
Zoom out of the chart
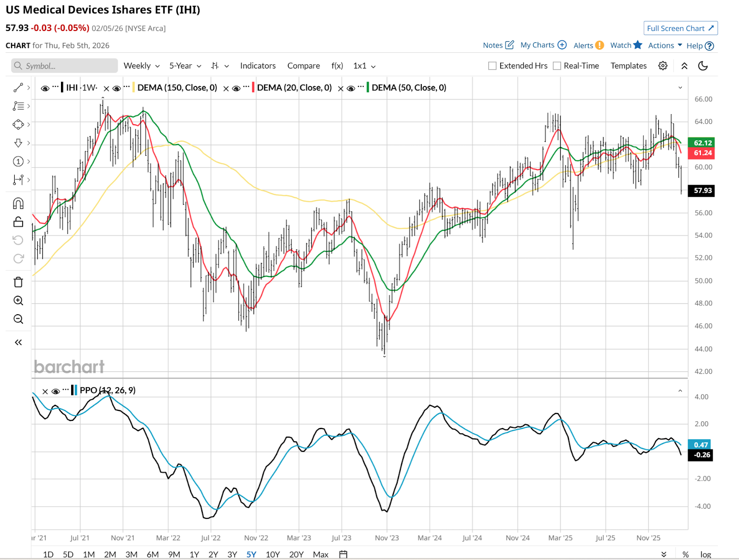pyautogui.click(x=18, y=319)
